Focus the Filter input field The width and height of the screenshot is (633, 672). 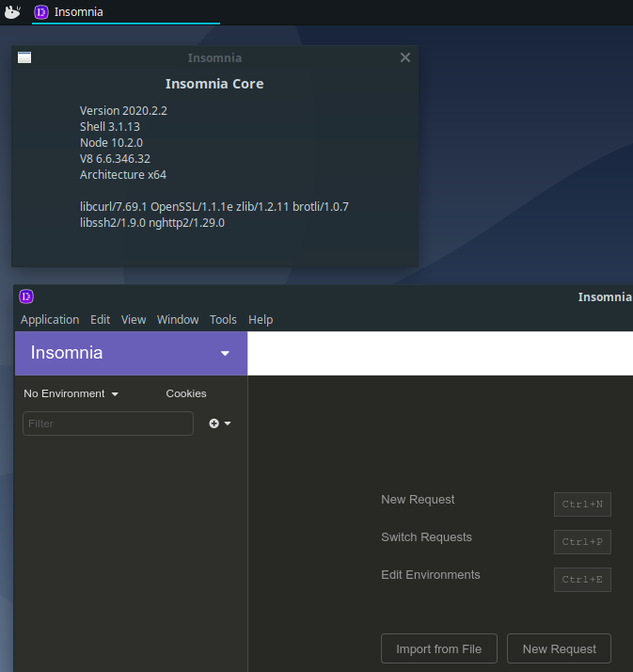108,424
